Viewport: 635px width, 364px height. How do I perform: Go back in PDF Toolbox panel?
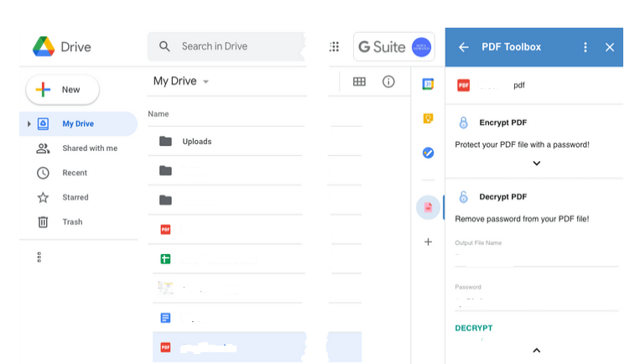[x=464, y=47]
